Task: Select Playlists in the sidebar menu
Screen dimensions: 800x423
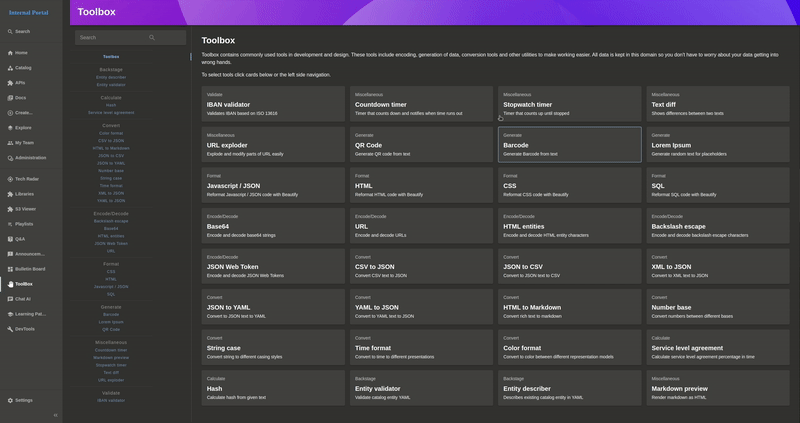Action: [24, 223]
